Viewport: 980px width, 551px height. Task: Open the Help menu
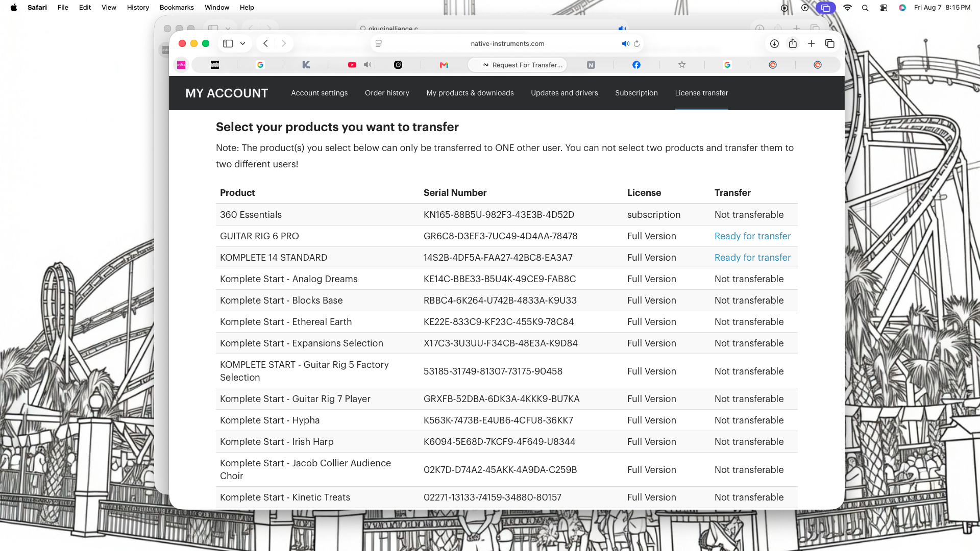[247, 8]
